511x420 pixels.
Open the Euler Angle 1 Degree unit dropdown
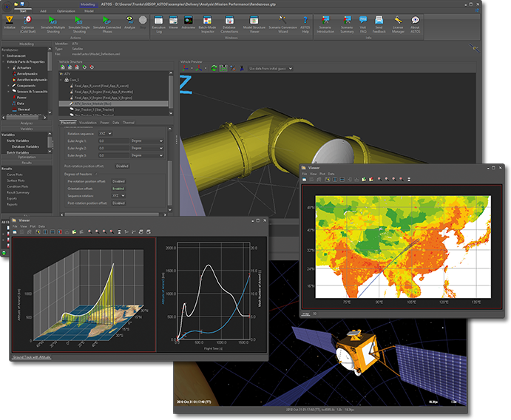[147, 140]
